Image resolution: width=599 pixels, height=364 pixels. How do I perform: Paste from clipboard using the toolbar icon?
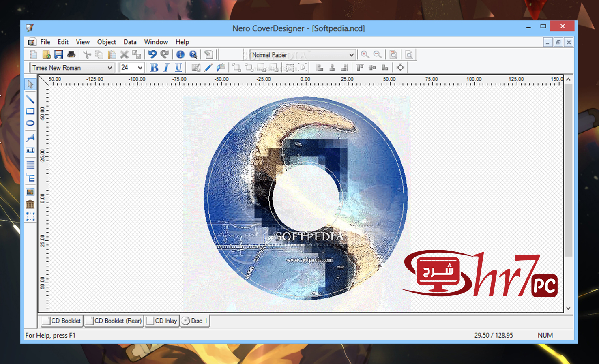[112, 55]
